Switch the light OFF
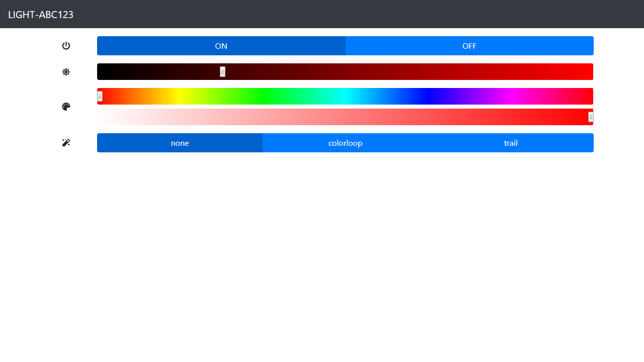Viewport: 644px width, 362px height. point(469,46)
